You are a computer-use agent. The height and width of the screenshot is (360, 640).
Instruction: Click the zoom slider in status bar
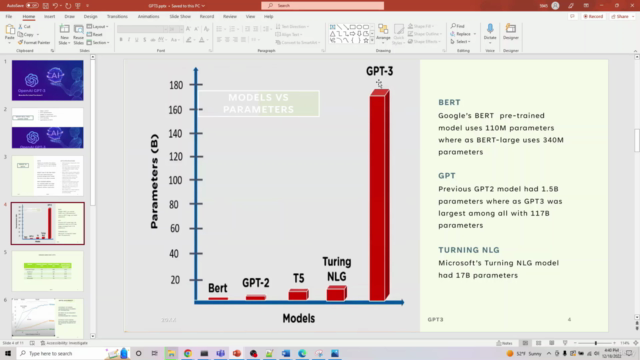click(x=595, y=343)
